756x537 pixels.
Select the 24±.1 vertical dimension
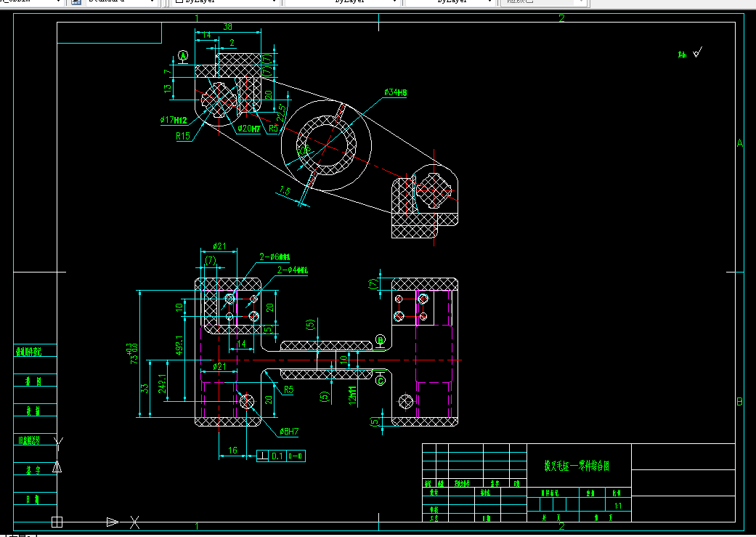pos(163,384)
